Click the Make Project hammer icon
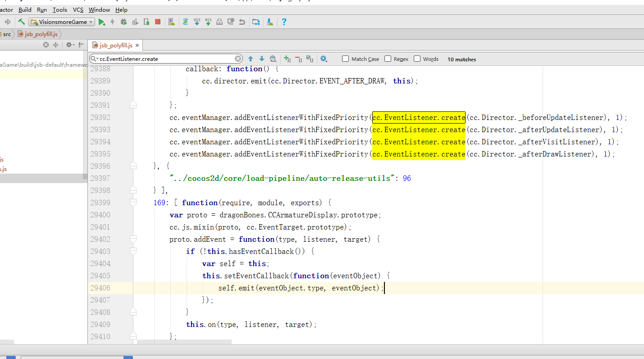 [x=21, y=22]
